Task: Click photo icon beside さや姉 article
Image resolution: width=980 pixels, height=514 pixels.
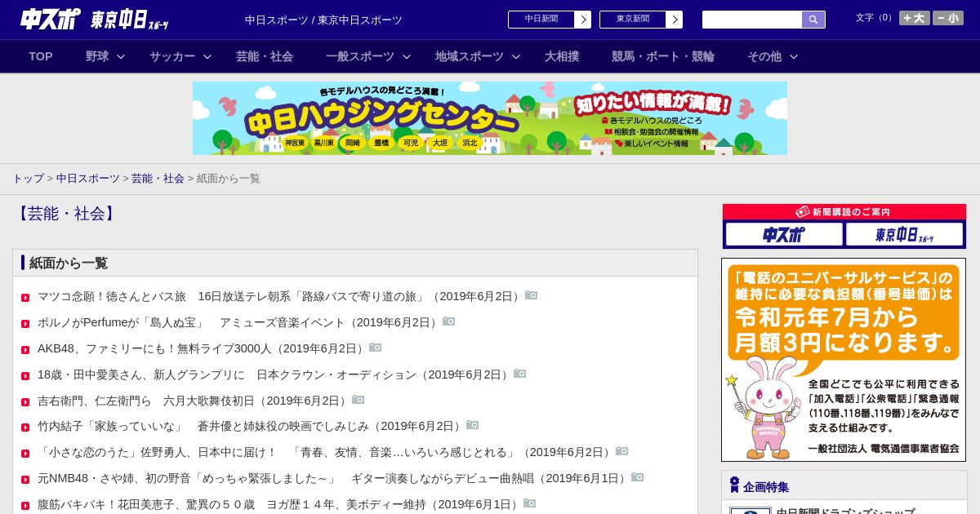Action: (x=637, y=477)
